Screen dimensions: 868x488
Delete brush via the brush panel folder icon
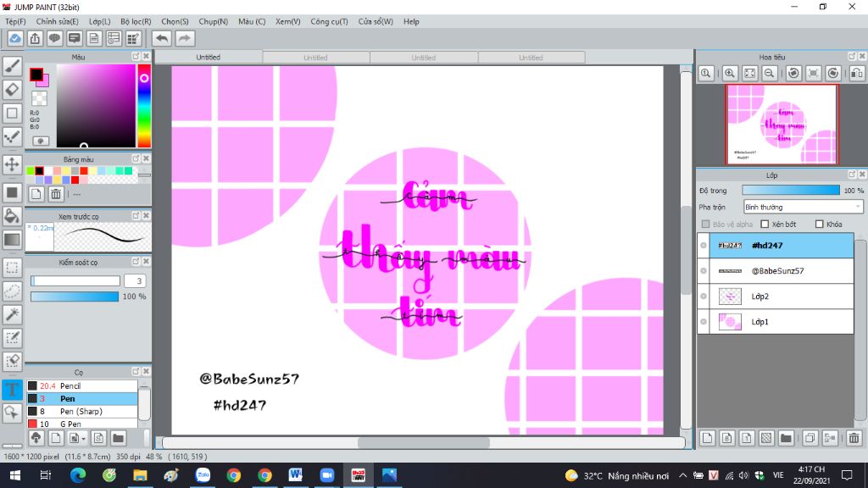118,438
